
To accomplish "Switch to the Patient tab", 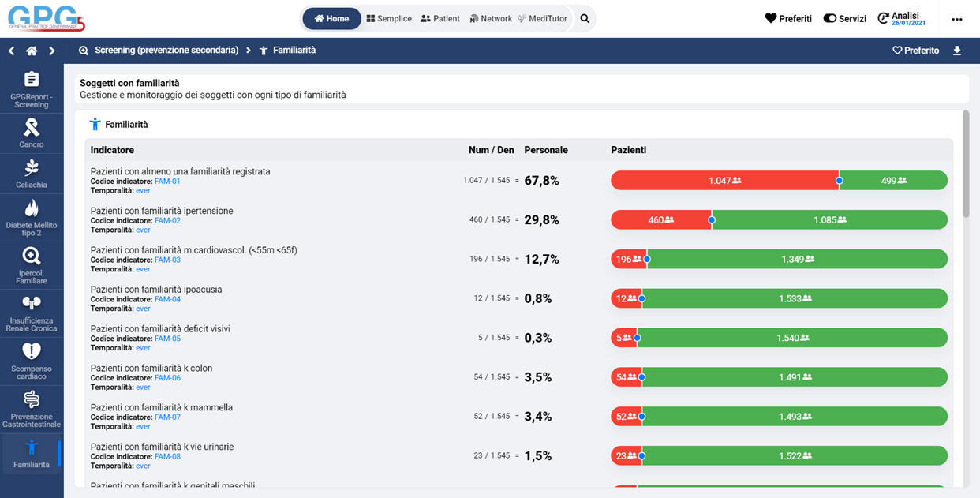I will point(440,19).
